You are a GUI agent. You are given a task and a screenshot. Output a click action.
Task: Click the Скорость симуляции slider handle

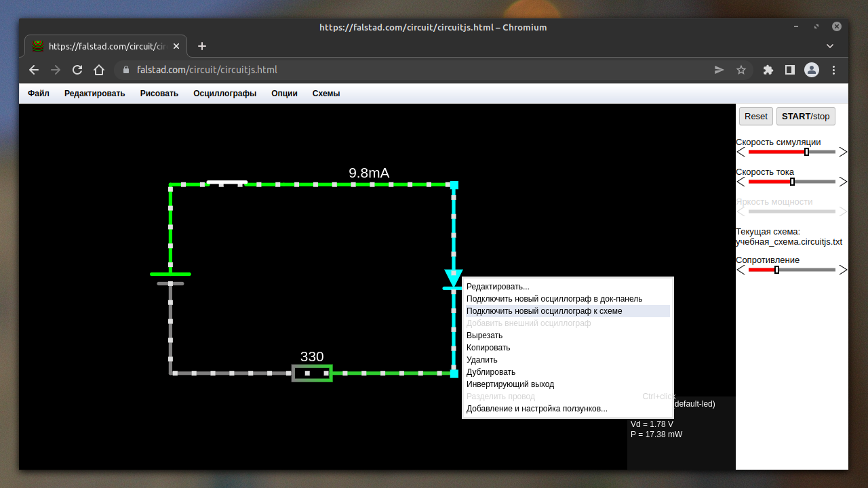806,152
